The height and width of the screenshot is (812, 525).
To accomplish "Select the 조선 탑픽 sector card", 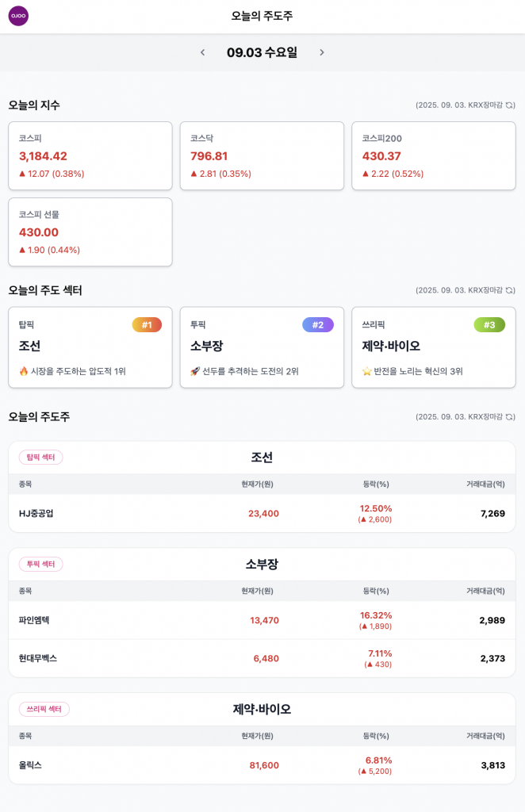I will [x=90, y=347].
